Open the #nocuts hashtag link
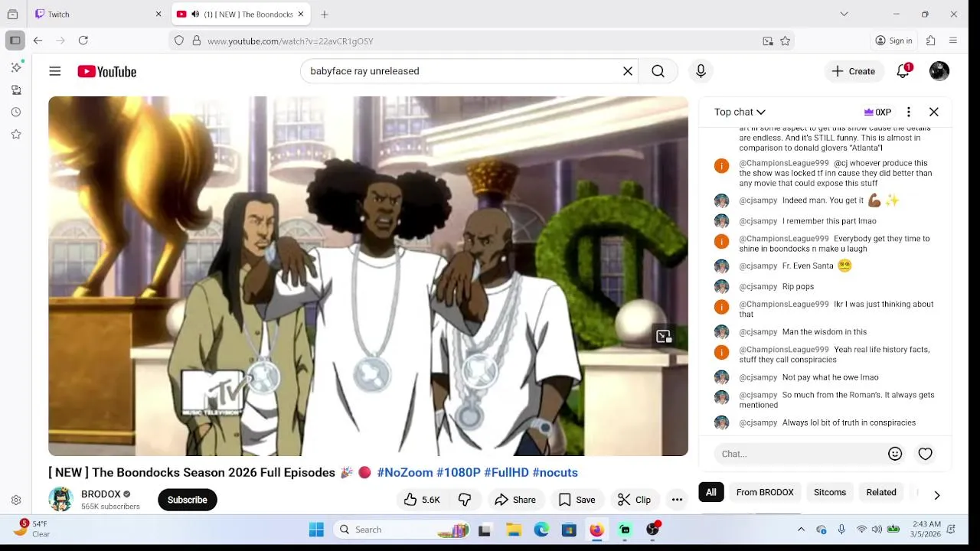This screenshot has height=551, width=980. pyautogui.click(x=555, y=472)
